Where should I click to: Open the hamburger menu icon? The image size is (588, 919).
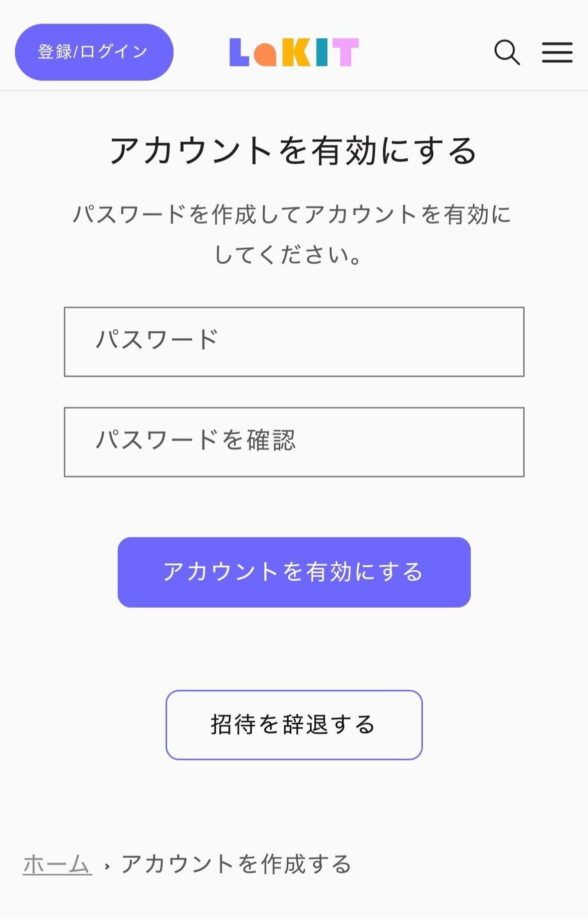[x=557, y=52]
